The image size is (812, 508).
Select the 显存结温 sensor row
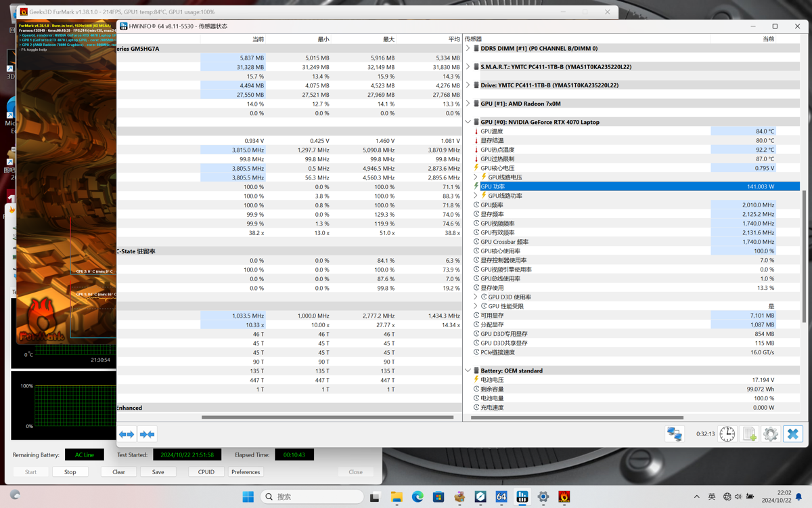pos(632,140)
